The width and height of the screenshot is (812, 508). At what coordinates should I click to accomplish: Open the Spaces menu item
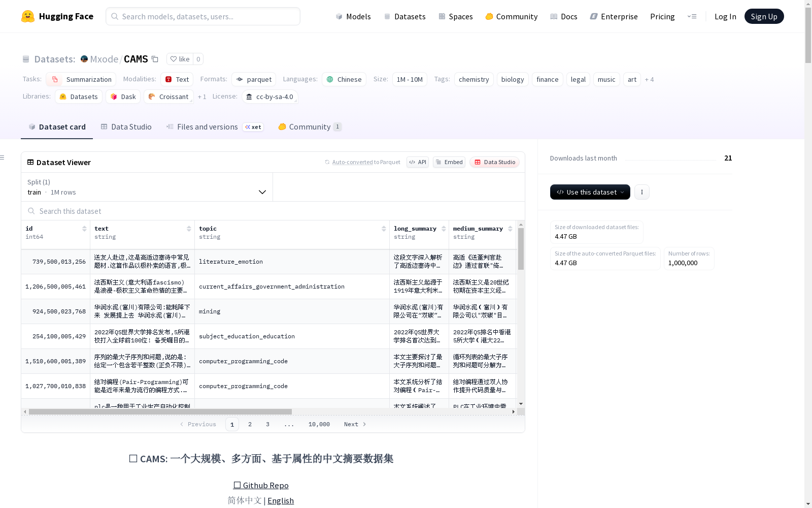tap(456, 16)
